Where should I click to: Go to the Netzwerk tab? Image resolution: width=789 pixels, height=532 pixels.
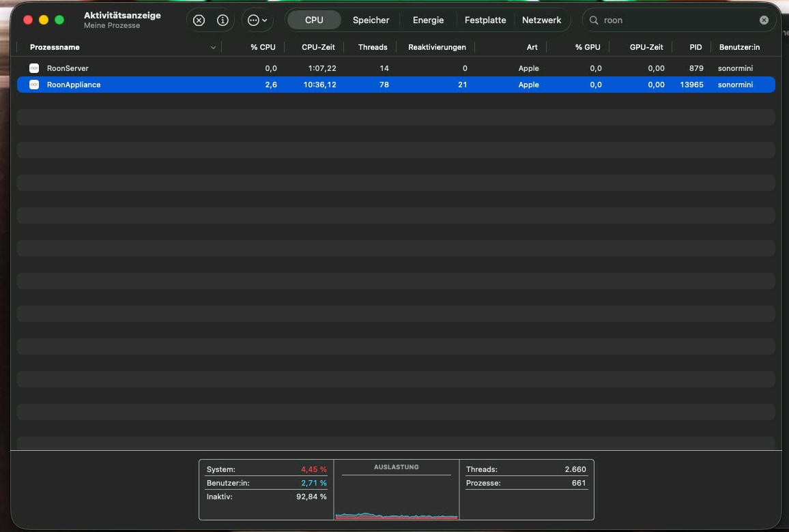(x=541, y=20)
